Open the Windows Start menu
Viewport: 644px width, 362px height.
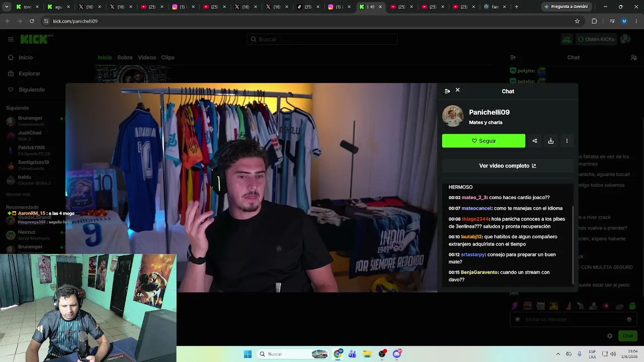click(248, 354)
